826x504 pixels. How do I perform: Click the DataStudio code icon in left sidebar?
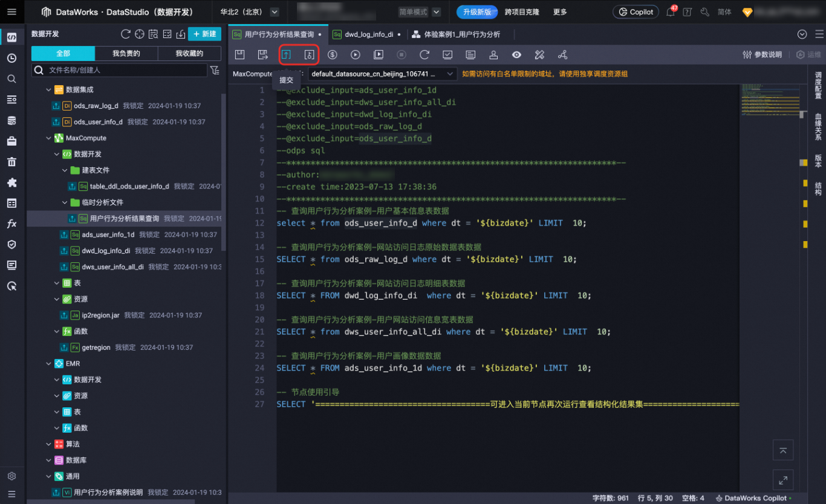(11, 37)
